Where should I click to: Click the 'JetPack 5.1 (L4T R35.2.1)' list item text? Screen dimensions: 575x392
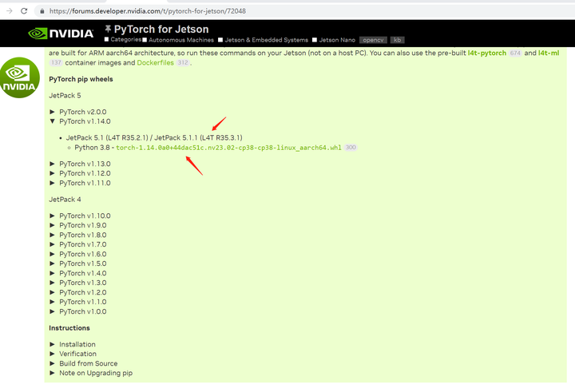point(107,138)
